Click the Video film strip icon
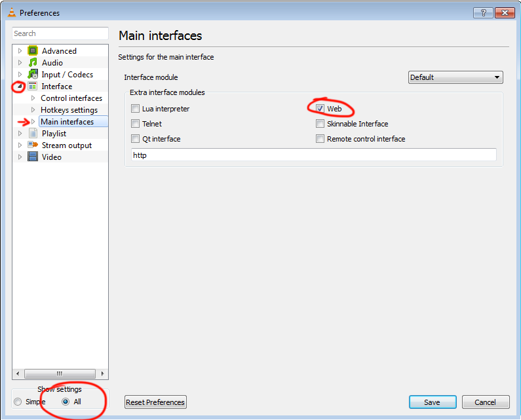Screen dimensions: 521x420 (33, 157)
